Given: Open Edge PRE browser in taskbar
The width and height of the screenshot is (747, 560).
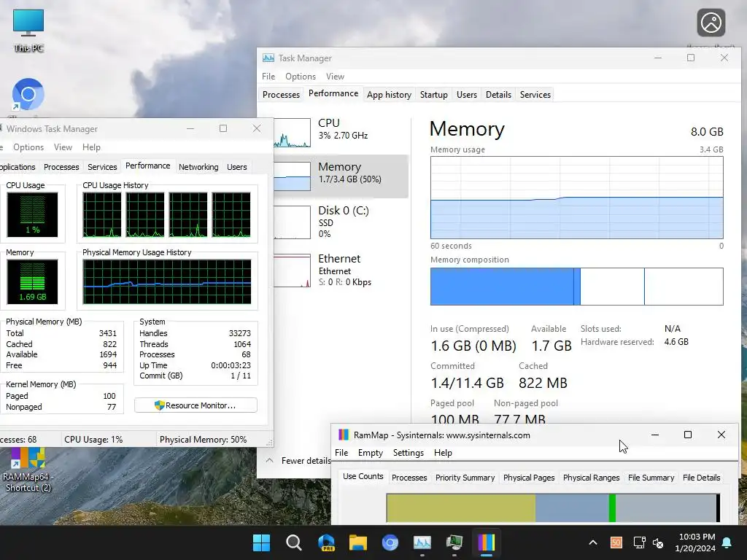Looking at the screenshot, I should [326, 542].
